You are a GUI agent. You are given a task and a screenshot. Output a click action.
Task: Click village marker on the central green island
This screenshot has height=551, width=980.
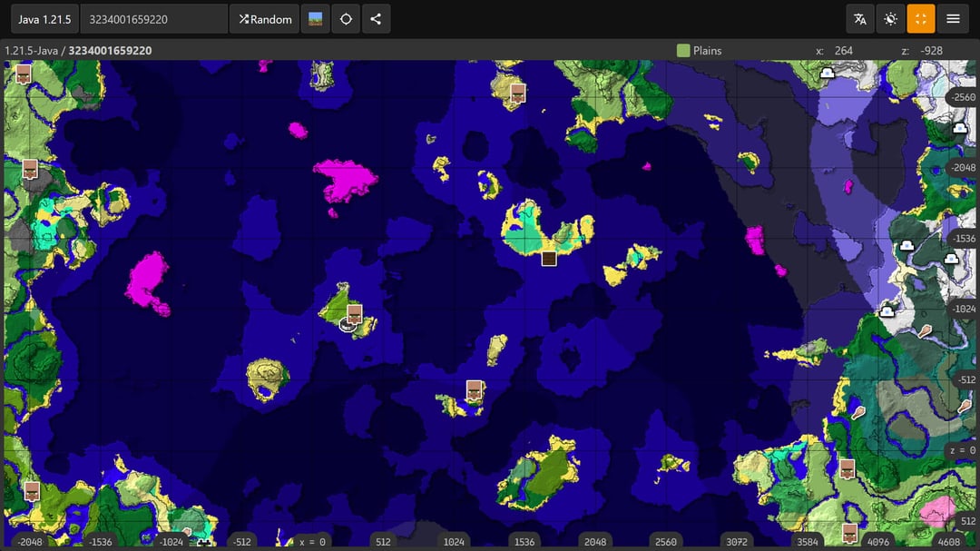355,314
